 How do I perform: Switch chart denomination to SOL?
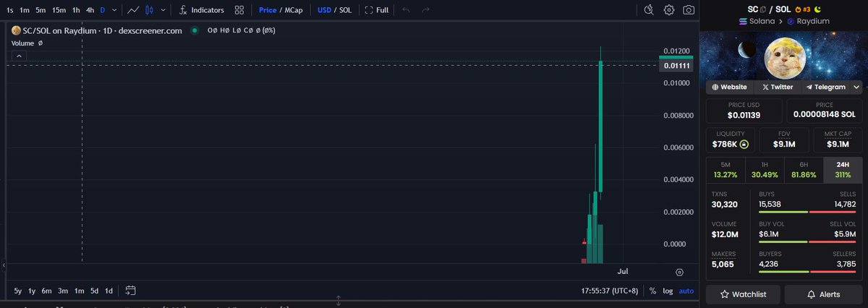tap(345, 10)
